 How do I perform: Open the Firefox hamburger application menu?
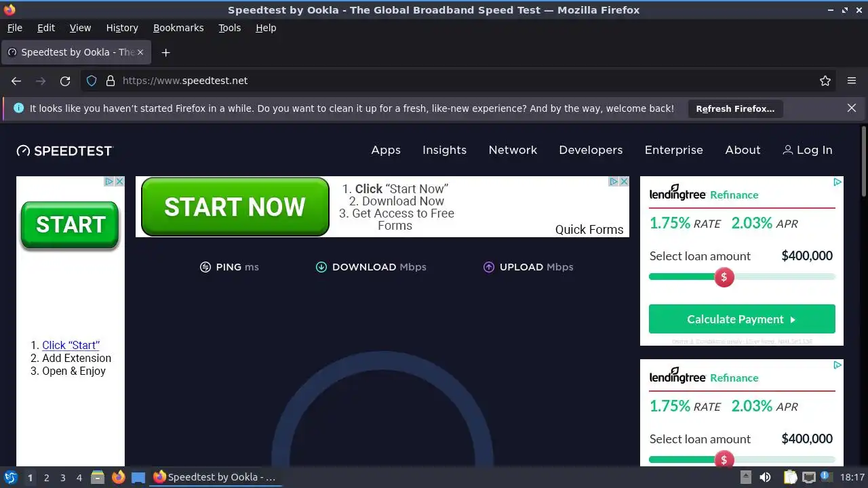tap(852, 81)
